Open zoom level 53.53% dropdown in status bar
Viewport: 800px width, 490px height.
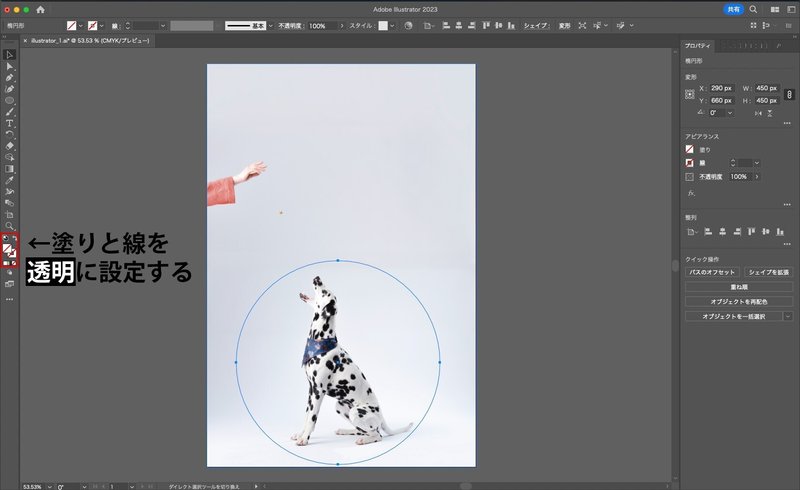[49, 486]
